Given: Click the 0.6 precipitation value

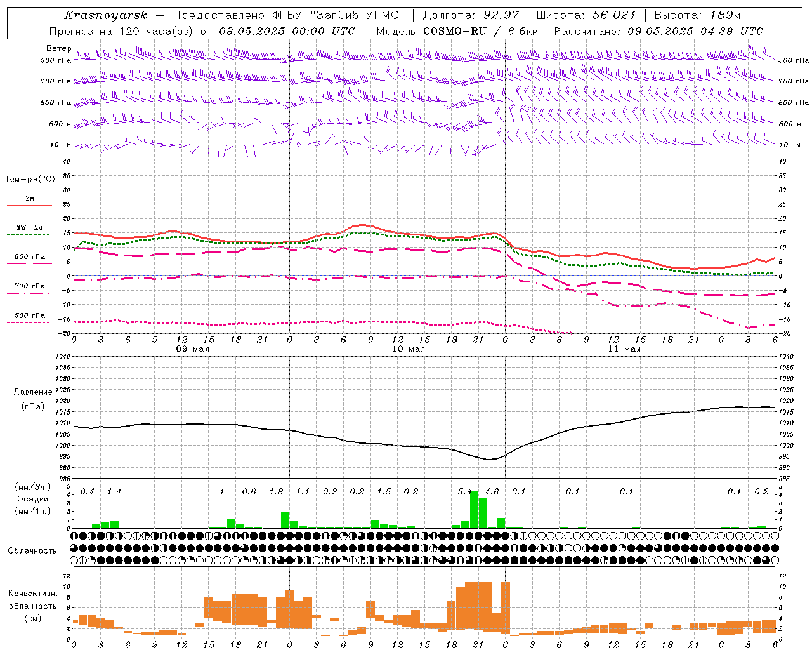Looking at the screenshot, I should pyautogui.click(x=249, y=492).
